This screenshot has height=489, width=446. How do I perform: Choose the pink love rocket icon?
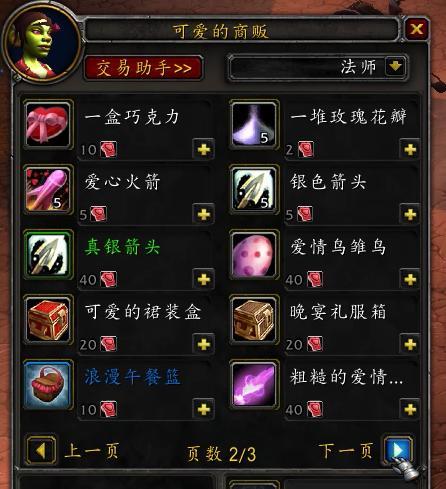(x=48, y=190)
